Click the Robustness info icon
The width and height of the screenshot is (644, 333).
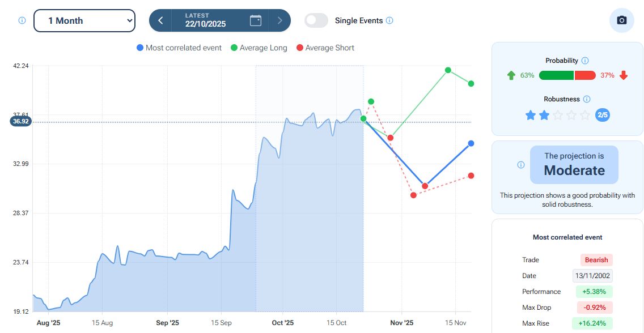[x=587, y=99]
